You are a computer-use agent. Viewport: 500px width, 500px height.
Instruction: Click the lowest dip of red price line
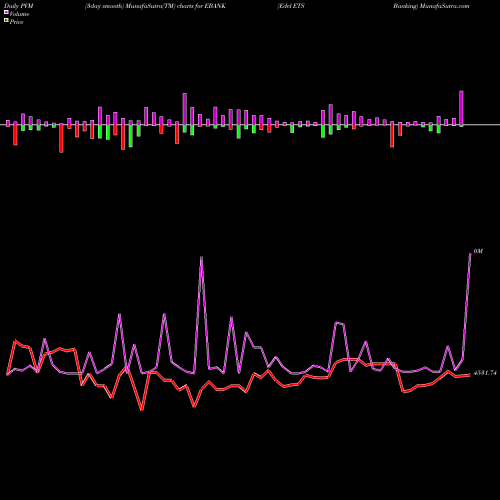coord(142,410)
